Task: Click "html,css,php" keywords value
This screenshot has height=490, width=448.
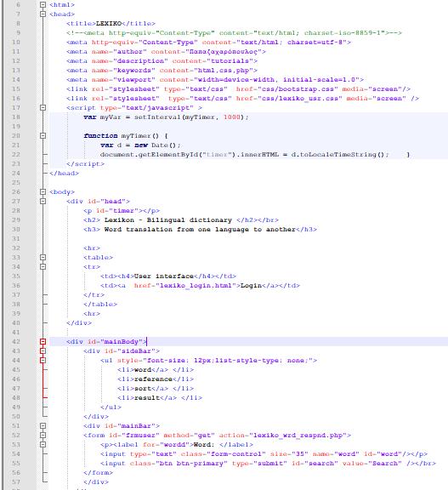Action: tap(224, 71)
